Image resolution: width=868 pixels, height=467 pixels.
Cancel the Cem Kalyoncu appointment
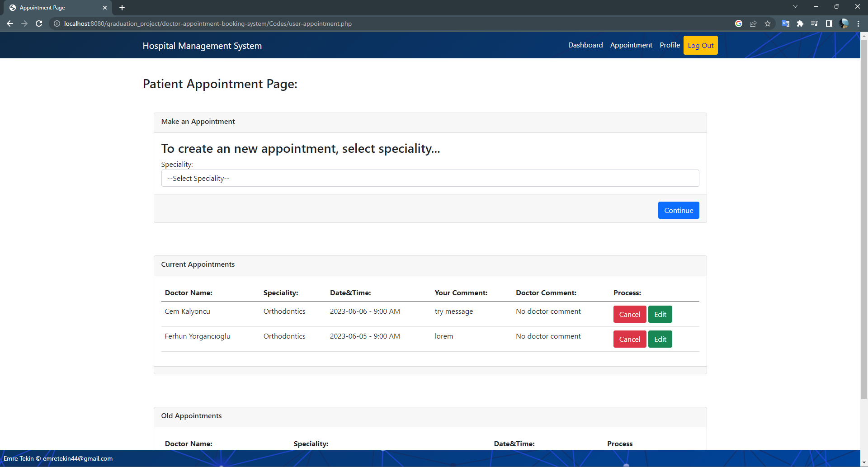pyautogui.click(x=629, y=314)
